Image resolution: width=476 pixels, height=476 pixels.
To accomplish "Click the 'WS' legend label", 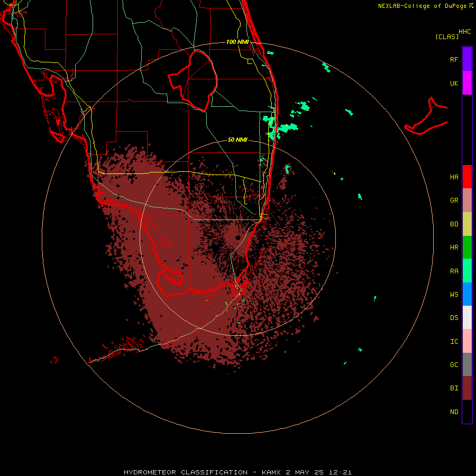I will tap(454, 294).
